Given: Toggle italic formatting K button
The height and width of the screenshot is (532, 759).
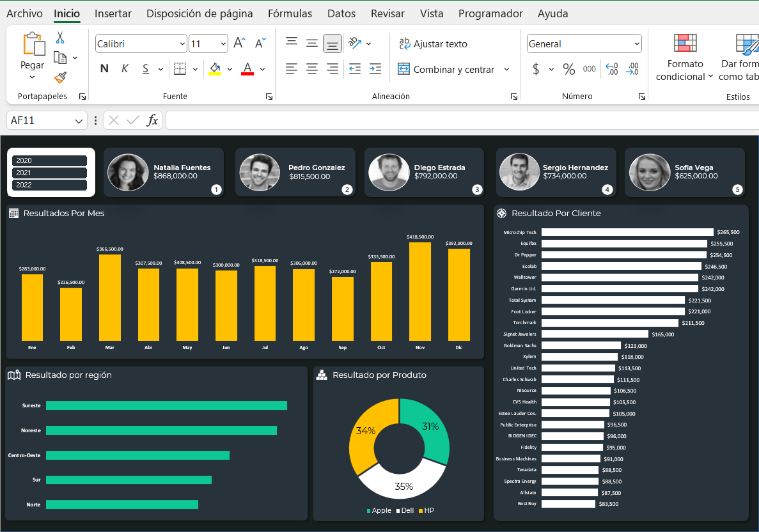Looking at the screenshot, I should [125, 69].
